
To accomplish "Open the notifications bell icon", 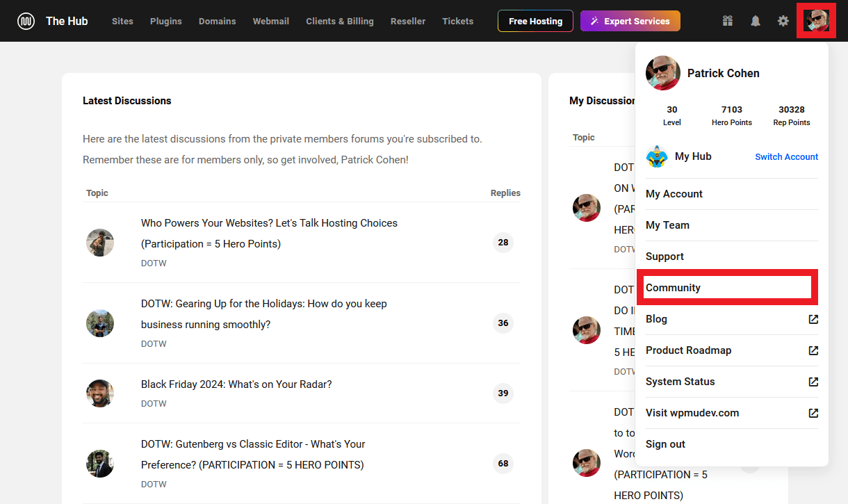I will coord(756,21).
